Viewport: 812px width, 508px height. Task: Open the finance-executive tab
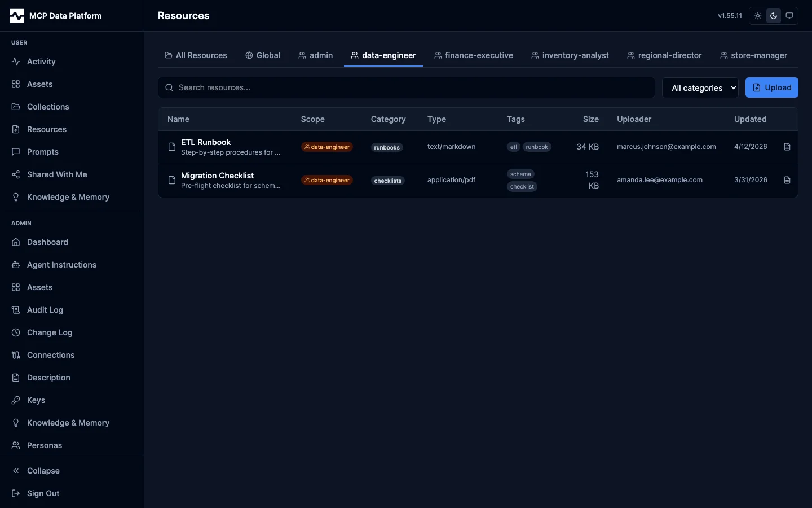[474, 55]
